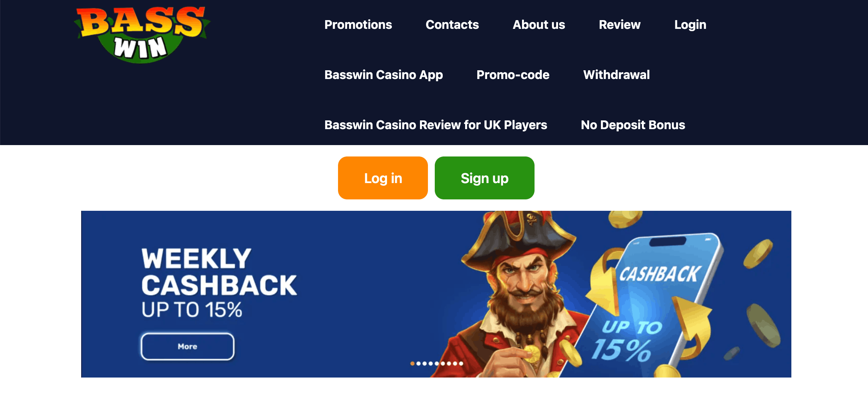Open Basswin Casino App page
The width and height of the screenshot is (868, 395).
(384, 75)
